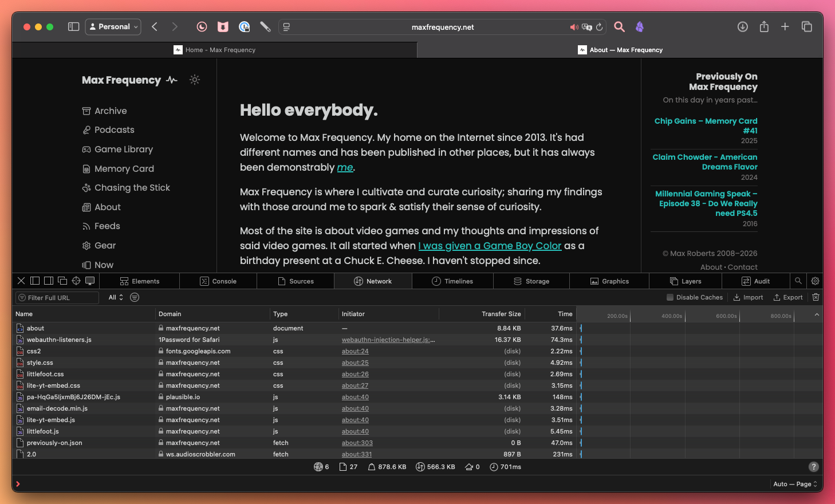Click the Import button in Network panel

pos(748,297)
